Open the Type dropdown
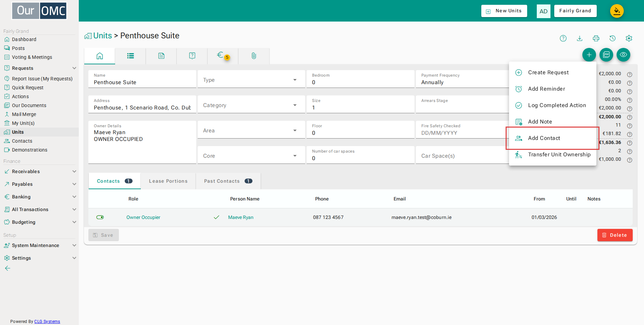This screenshot has height=325, width=644. [251, 79]
